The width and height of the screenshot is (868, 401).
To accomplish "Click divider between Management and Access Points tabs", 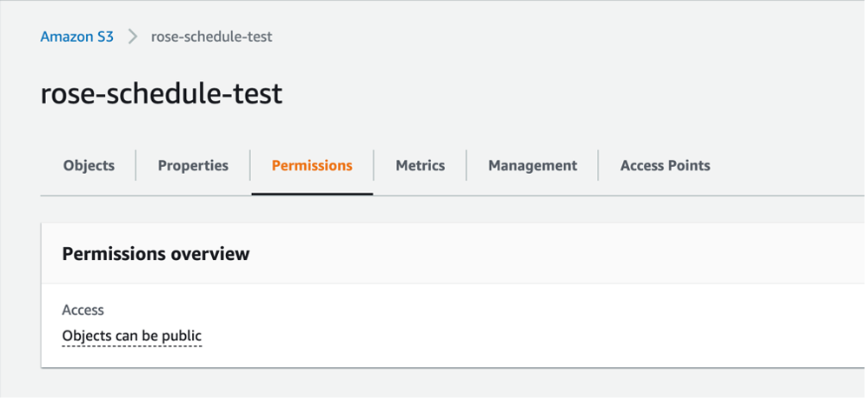I will 599,165.
